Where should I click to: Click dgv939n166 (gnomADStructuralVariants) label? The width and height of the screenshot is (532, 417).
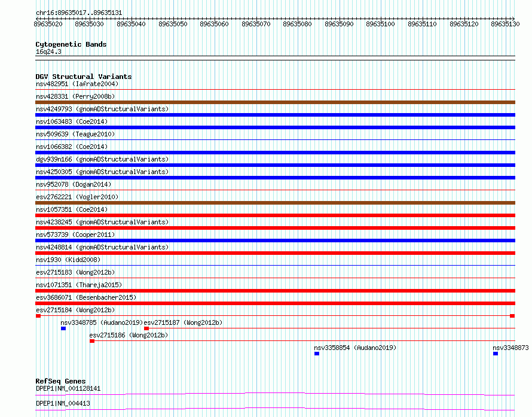tap(102, 159)
